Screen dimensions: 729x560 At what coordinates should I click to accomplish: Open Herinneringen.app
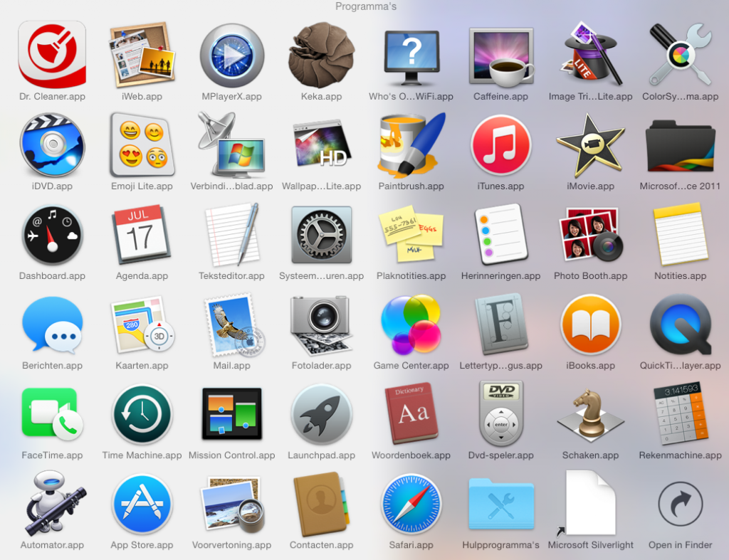coord(500,233)
